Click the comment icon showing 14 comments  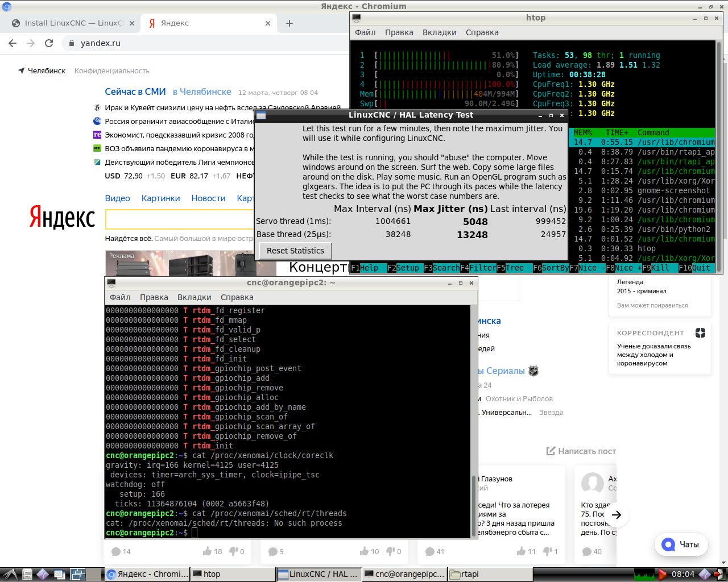pyautogui.click(x=116, y=551)
